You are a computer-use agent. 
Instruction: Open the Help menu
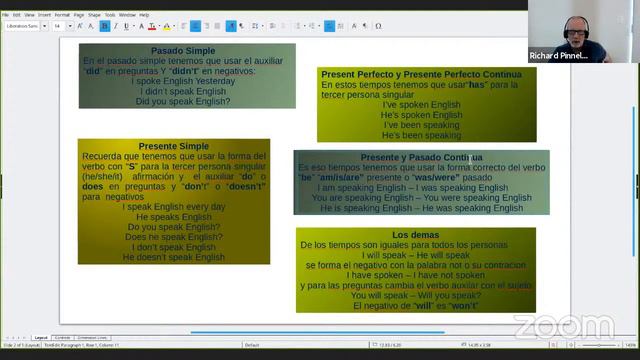[144, 15]
